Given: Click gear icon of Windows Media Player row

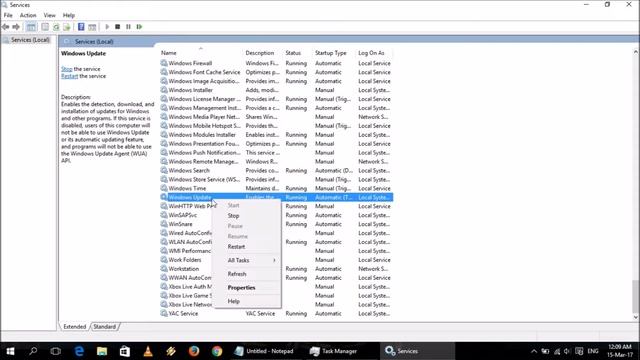Looking at the screenshot, I should [x=164, y=117].
